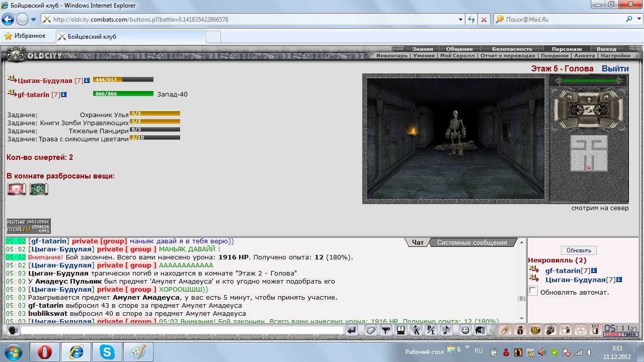Open the Персонаж menu
The image size is (644, 362).
567,49
